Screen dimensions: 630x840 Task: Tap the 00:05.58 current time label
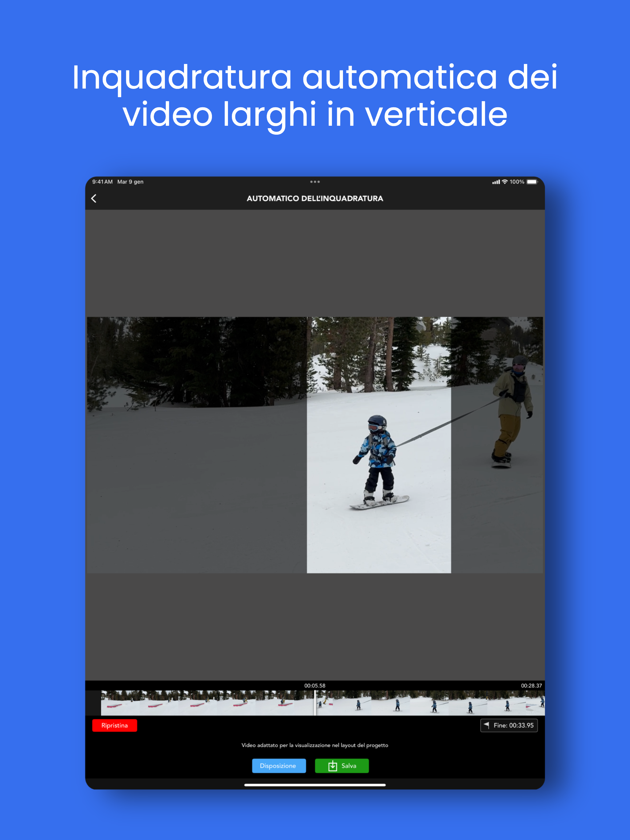pos(315,685)
